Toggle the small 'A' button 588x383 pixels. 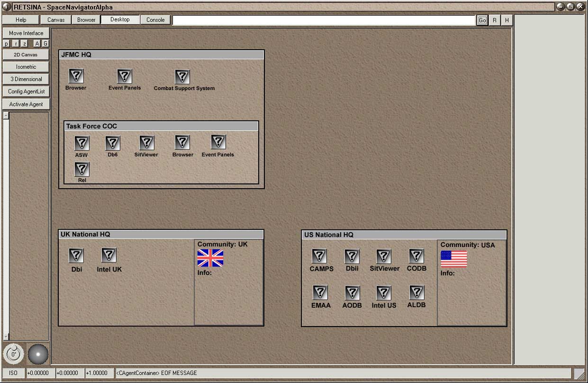(x=37, y=44)
